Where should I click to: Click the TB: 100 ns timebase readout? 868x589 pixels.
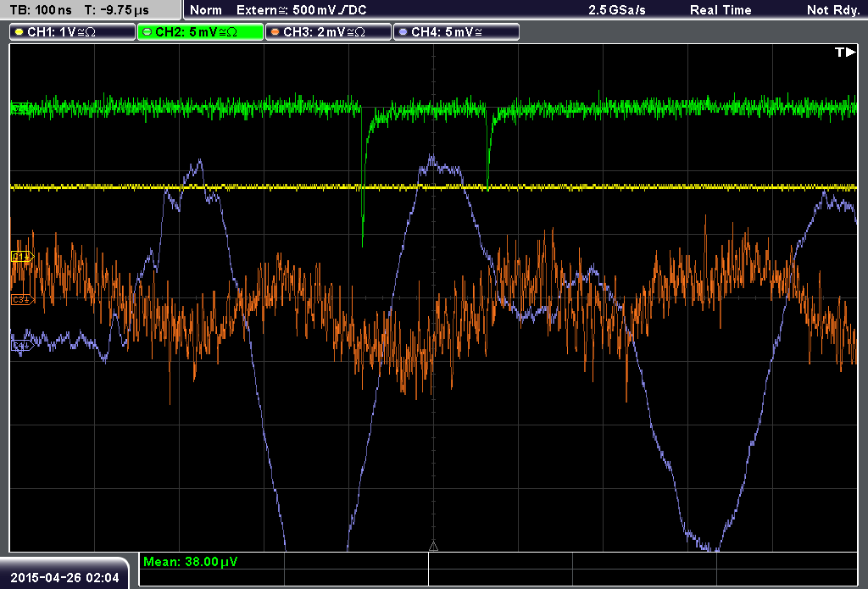41,10
